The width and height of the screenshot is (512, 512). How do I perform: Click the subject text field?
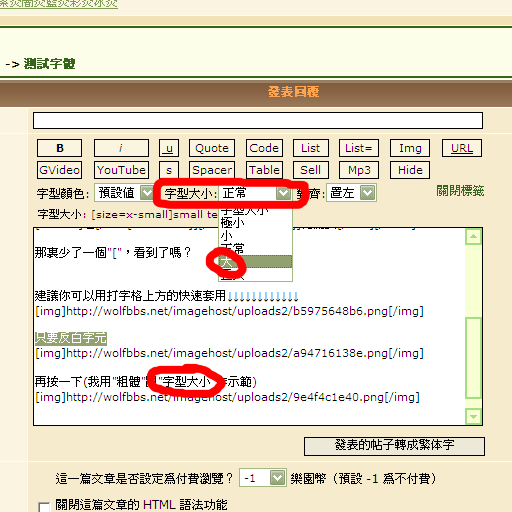(x=258, y=120)
